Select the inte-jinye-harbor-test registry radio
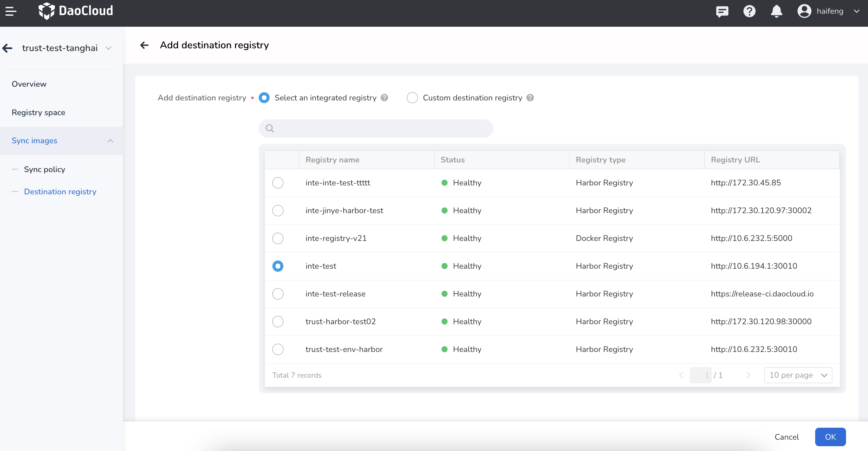The width and height of the screenshot is (868, 451). (x=278, y=210)
